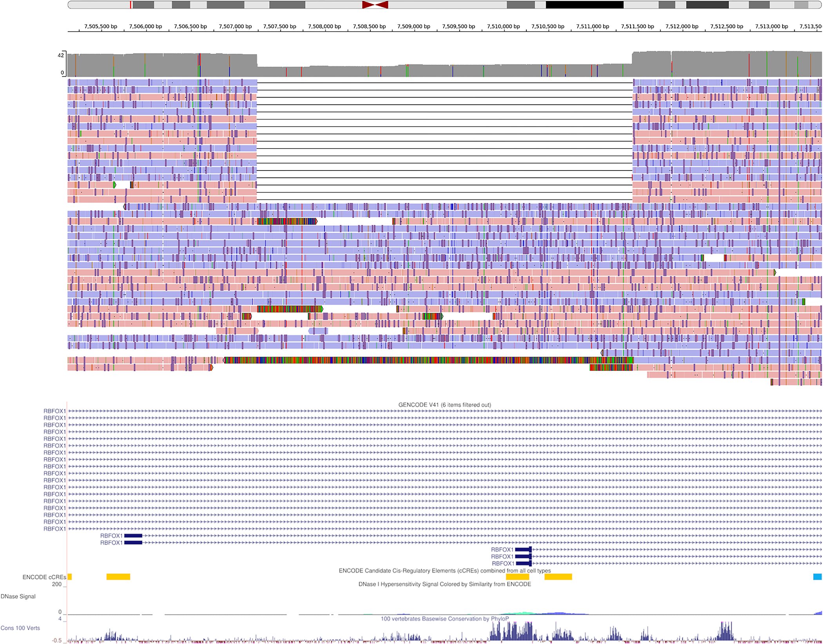Click the conservation scale value -0.5
823x644 pixels.
click(x=57, y=640)
